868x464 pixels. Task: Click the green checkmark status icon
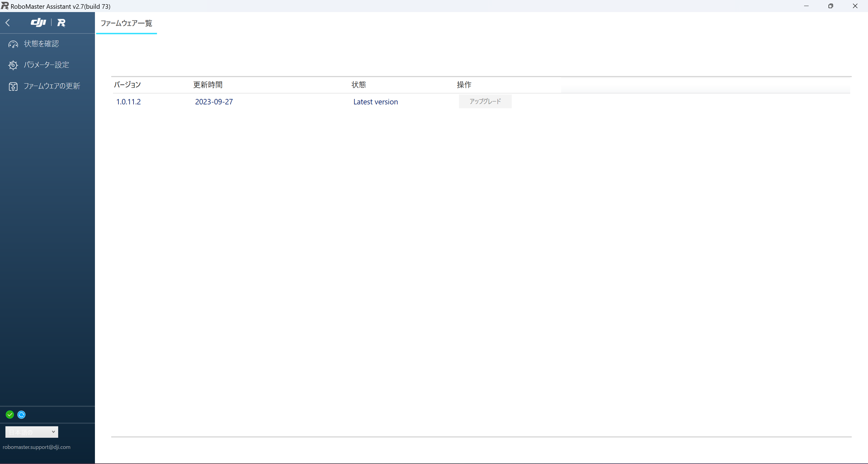click(x=9, y=415)
